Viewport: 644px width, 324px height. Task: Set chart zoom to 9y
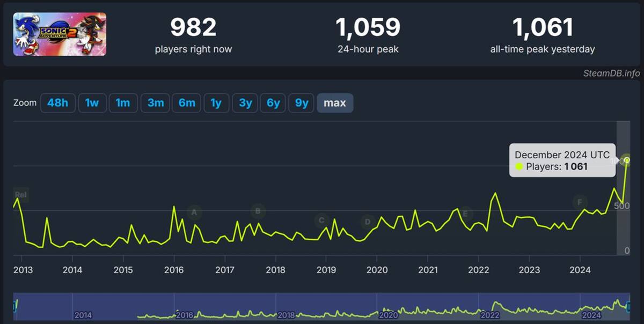coord(302,103)
